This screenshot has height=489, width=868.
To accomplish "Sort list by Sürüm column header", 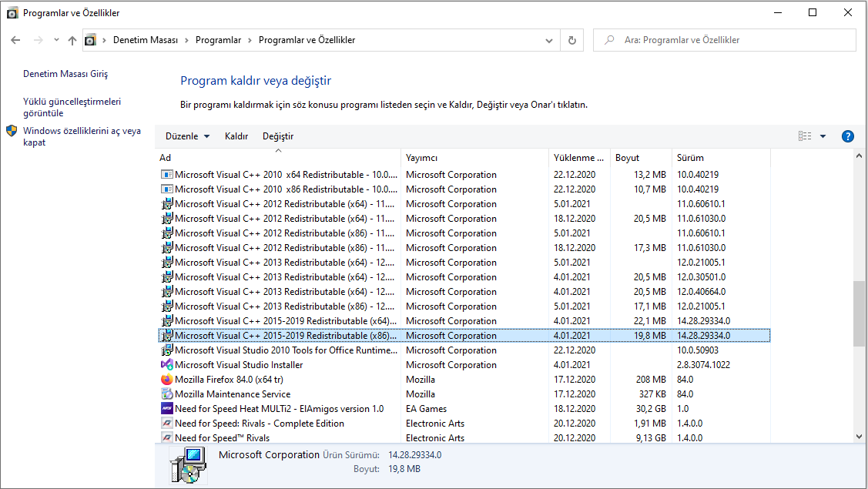I will 721,158.
